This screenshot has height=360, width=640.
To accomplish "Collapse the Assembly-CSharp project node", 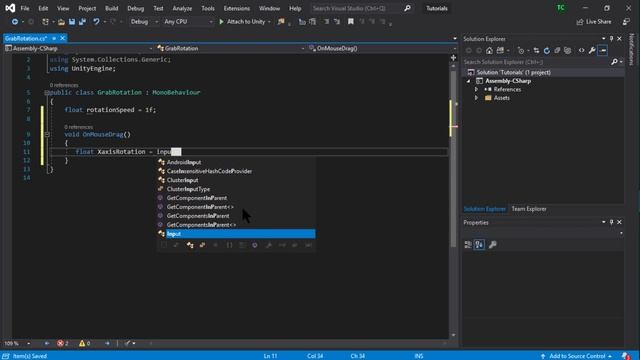I will tap(469, 81).
